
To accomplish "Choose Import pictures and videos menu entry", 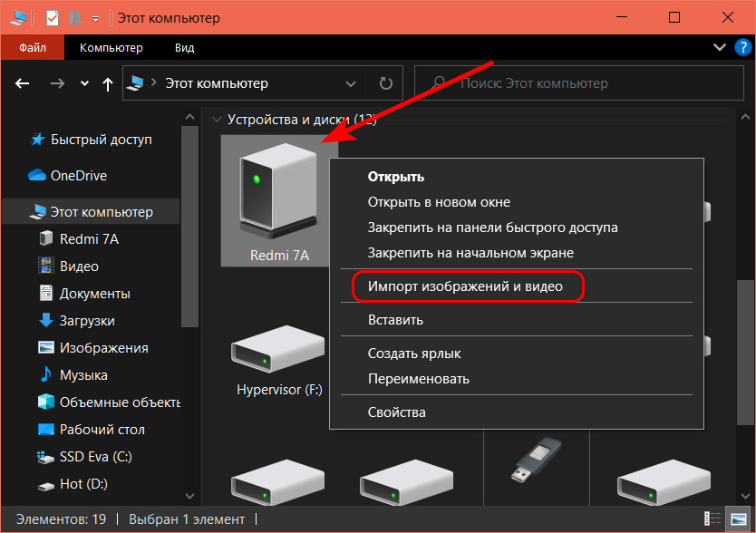I will (465, 286).
